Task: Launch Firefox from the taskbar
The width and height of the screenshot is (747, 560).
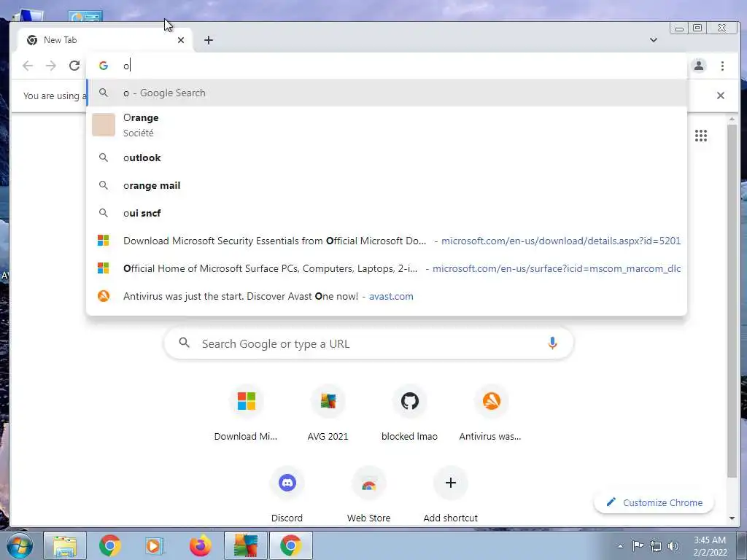Action: 200,545
